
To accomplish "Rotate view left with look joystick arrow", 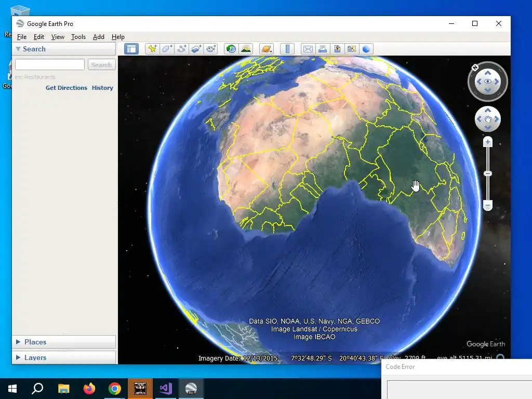I will 479,82.
